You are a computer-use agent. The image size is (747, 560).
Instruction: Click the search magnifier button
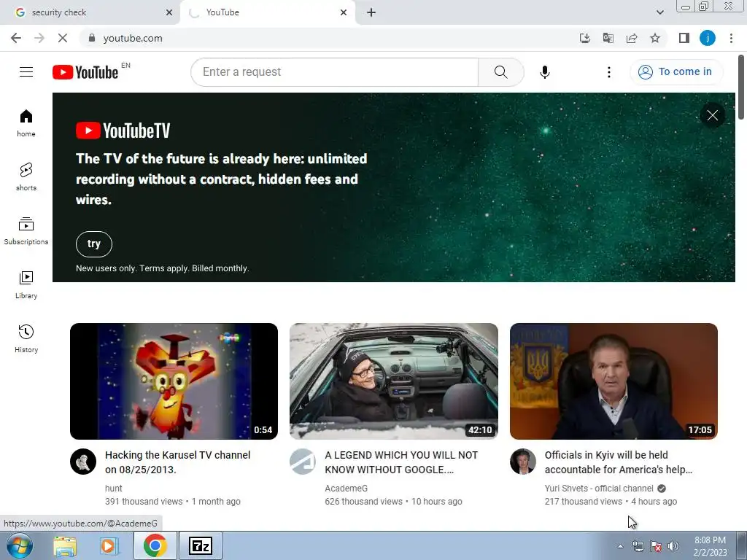click(x=500, y=72)
